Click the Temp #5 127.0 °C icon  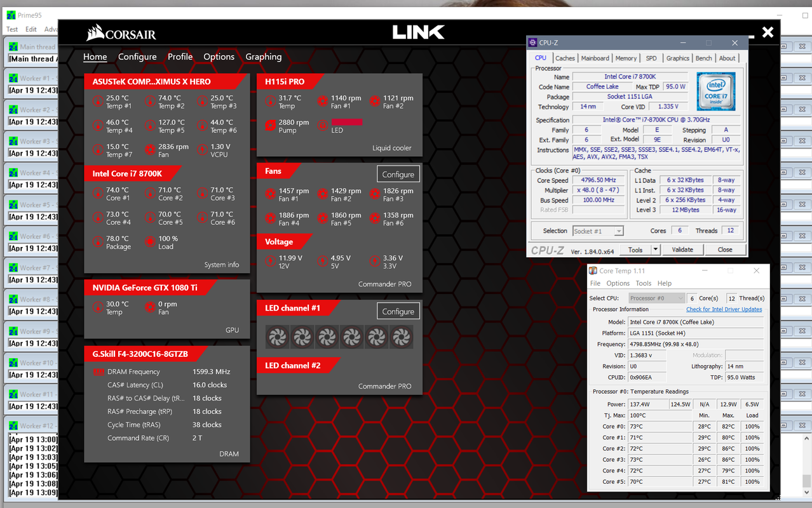coord(150,126)
